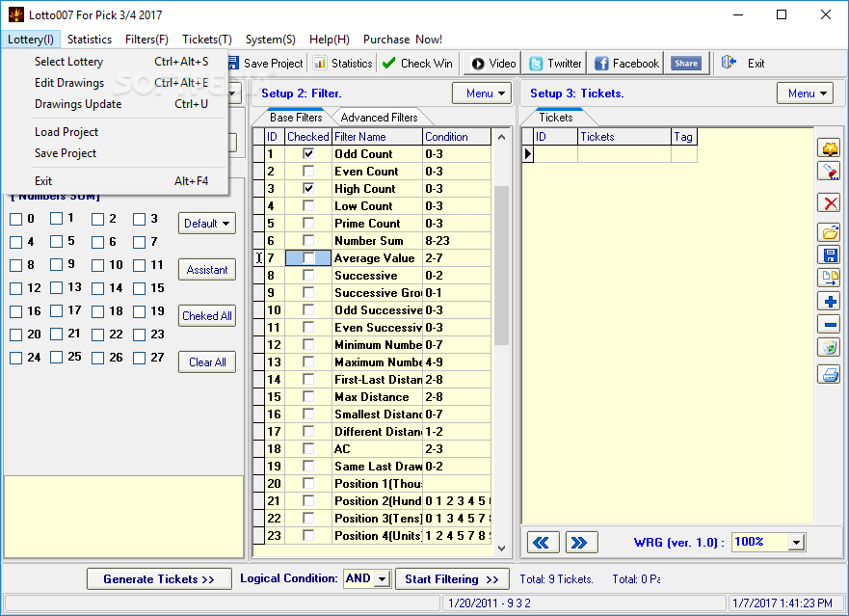Click the Twitter toolbar button
Screen dimensions: 849x616
555,64
